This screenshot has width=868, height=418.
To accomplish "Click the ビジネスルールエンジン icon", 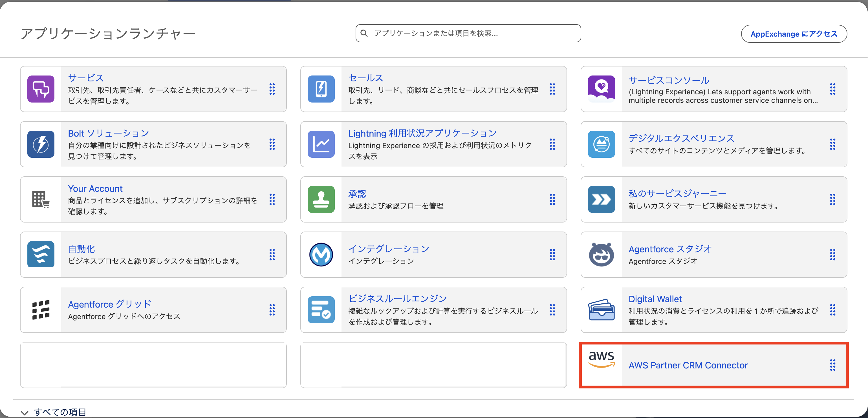I will point(321,310).
